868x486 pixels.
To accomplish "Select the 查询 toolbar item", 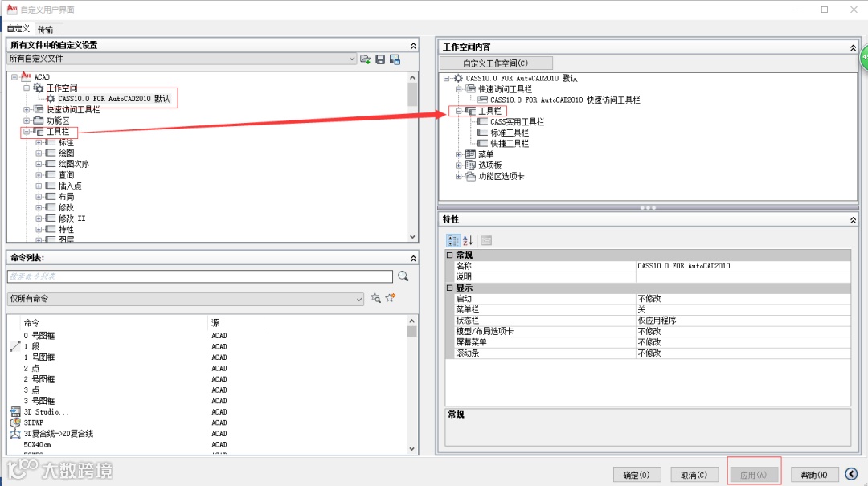I will tap(66, 175).
